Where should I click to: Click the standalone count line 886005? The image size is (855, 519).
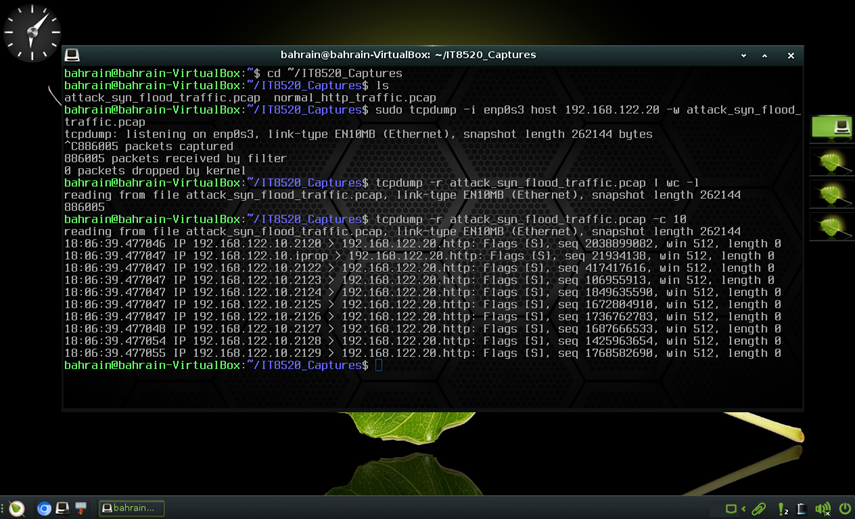85,207
